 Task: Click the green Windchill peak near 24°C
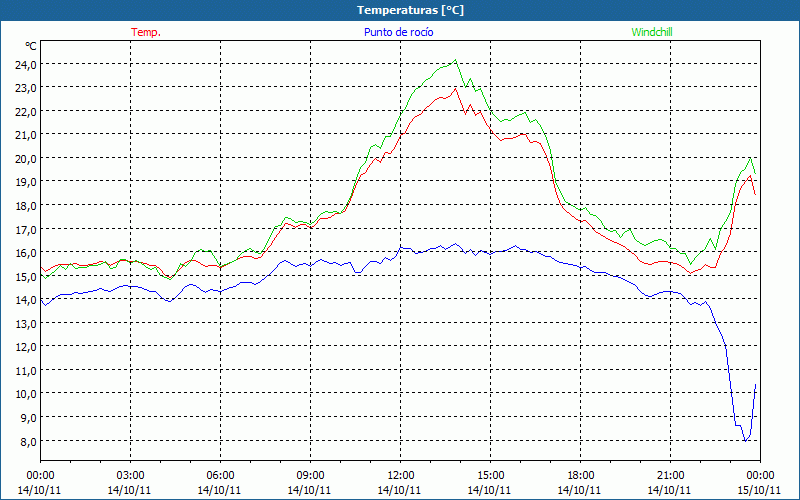(x=455, y=60)
